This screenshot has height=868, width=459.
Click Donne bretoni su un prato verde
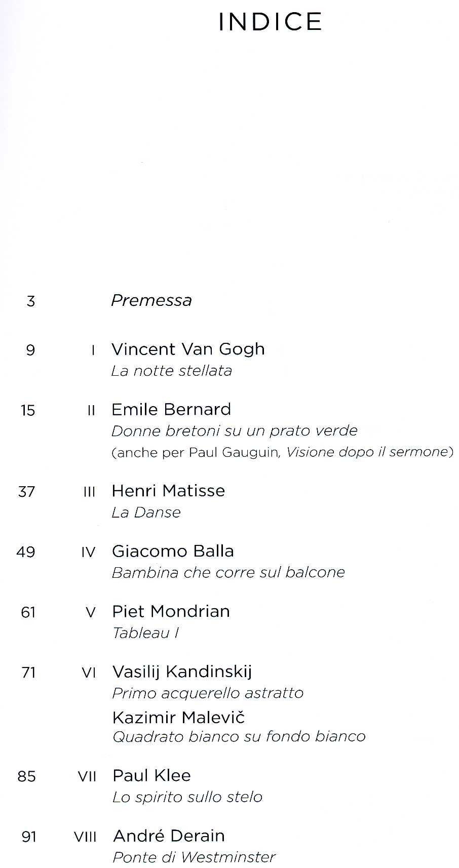(x=234, y=430)
